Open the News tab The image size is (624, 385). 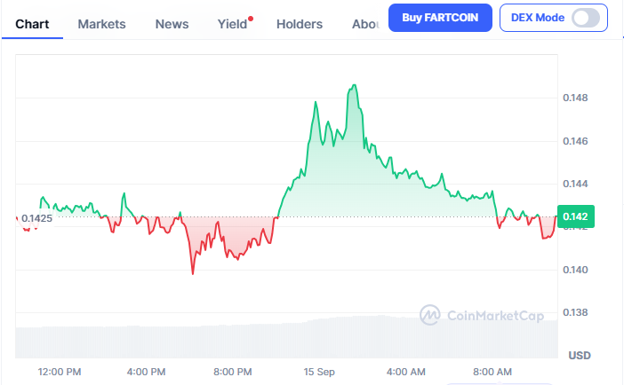click(172, 24)
